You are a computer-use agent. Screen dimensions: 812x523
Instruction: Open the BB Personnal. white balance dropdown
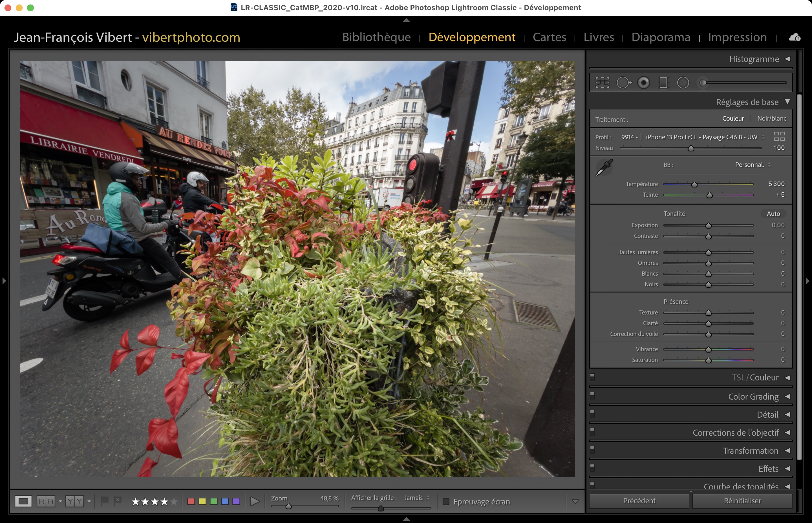pos(753,165)
